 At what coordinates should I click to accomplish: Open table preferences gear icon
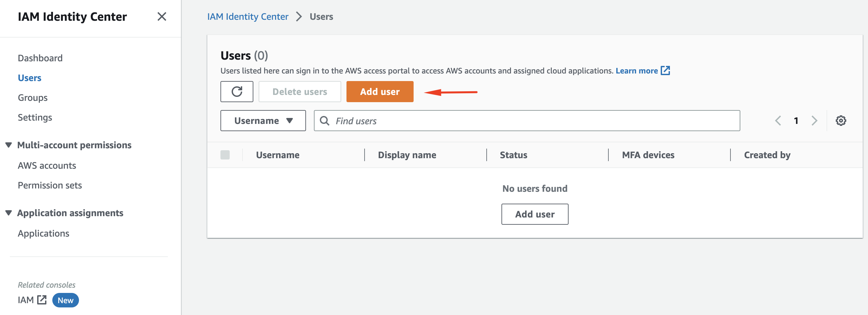(x=841, y=120)
